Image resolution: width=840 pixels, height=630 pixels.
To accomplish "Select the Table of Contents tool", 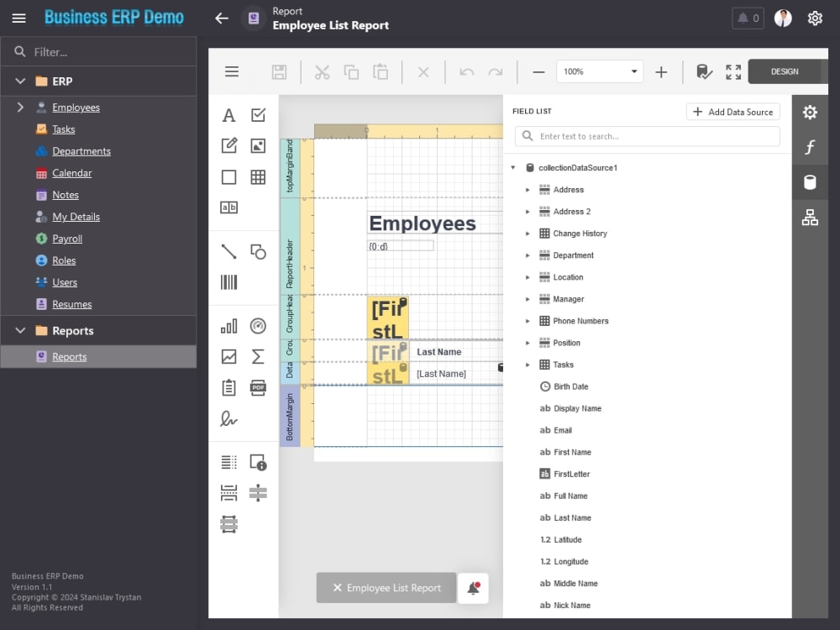I will (x=228, y=462).
